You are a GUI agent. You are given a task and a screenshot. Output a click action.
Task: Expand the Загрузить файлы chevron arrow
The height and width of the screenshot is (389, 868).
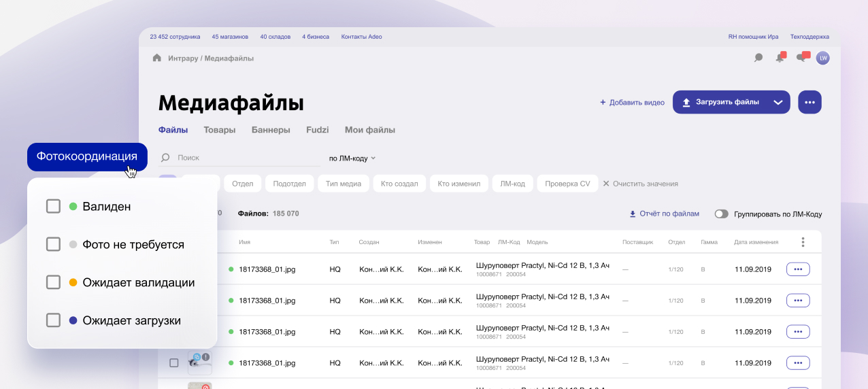(778, 102)
